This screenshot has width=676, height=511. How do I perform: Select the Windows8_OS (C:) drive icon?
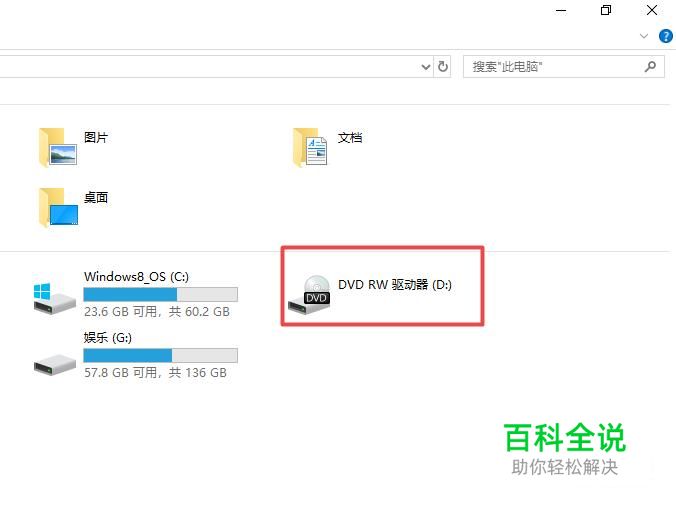click(x=55, y=298)
